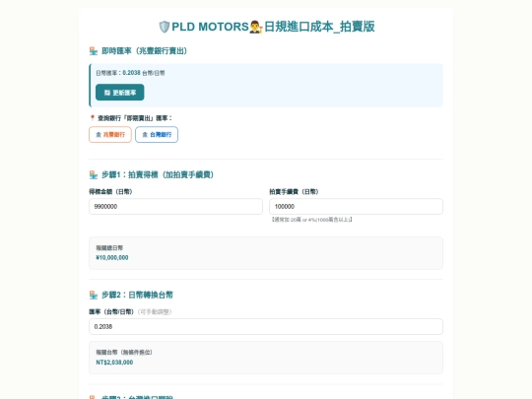The height and width of the screenshot is (399, 532).
Task: Click the icon next to 步驟2 heading
Action: coord(94,295)
